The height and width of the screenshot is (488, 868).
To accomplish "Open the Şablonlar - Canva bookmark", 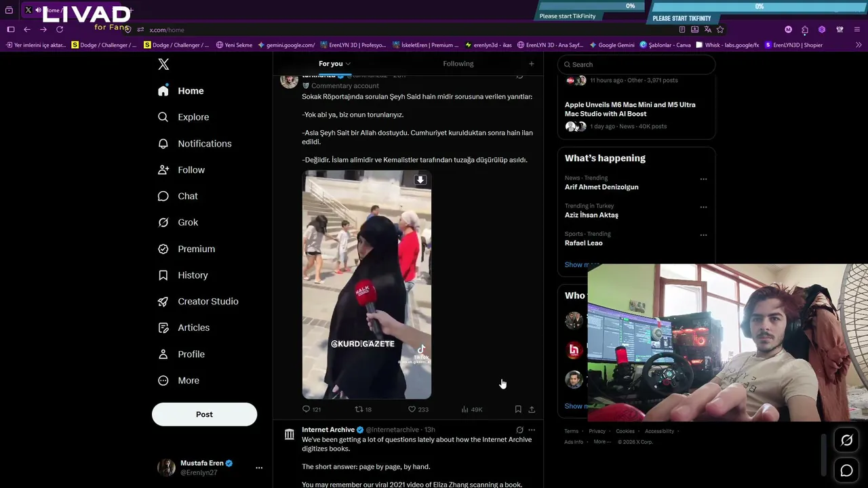I will point(665,45).
